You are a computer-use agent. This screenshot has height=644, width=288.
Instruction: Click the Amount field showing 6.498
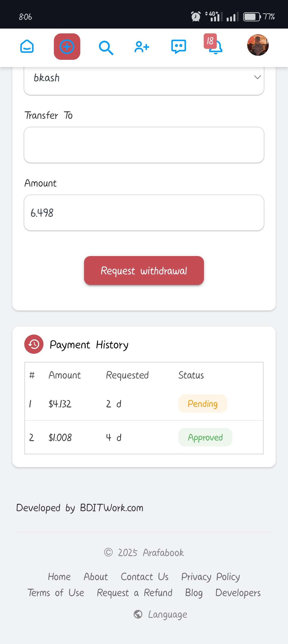click(x=144, y=213)
